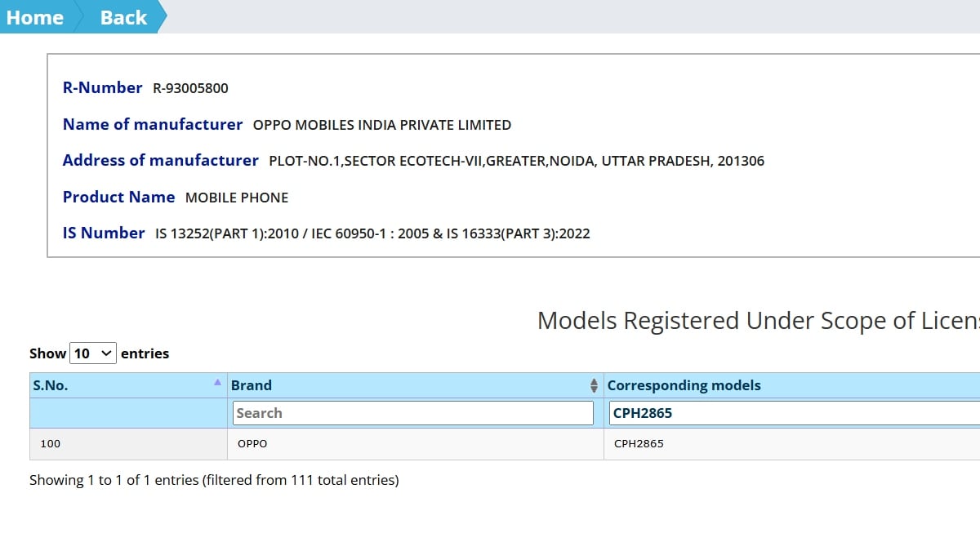This screenshot has height=551, width=980.
Task: Click the Showing 1 to 1 entries info
Action: pos(214,480)
